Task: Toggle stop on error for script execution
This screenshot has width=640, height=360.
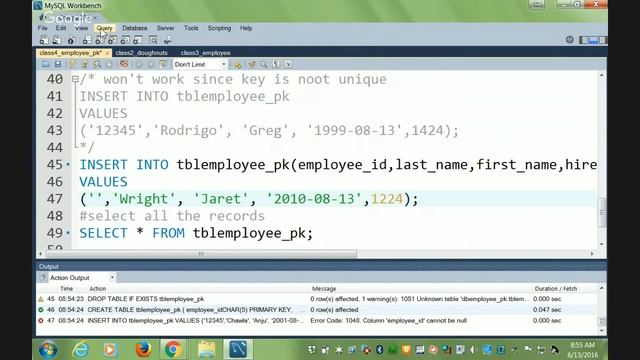Action: tap(124, 64)
